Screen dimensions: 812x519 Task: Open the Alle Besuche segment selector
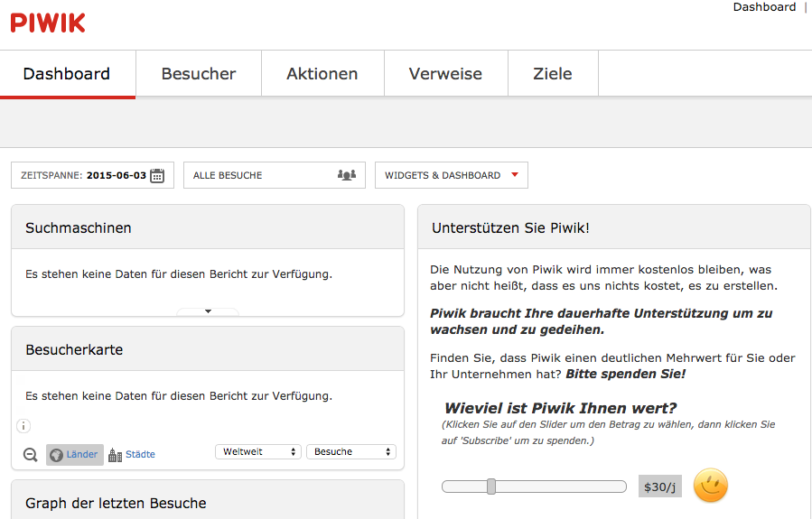pyautogui.click(x=275, y=175)
